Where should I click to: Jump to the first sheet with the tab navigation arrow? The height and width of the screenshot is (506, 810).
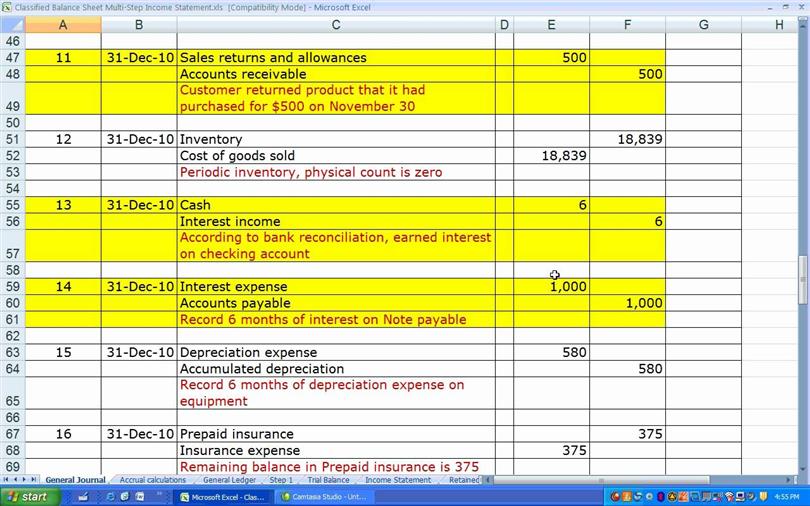(6, 480)
